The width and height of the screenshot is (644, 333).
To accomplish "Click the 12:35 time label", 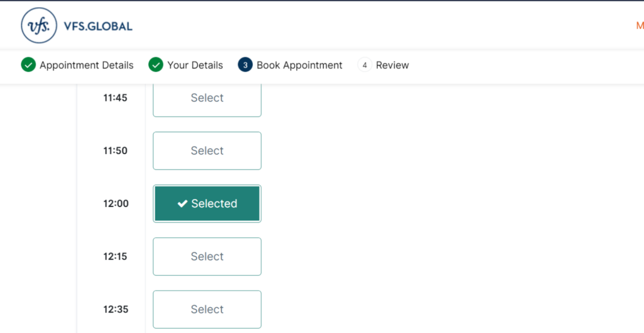I will coord(116,309).
